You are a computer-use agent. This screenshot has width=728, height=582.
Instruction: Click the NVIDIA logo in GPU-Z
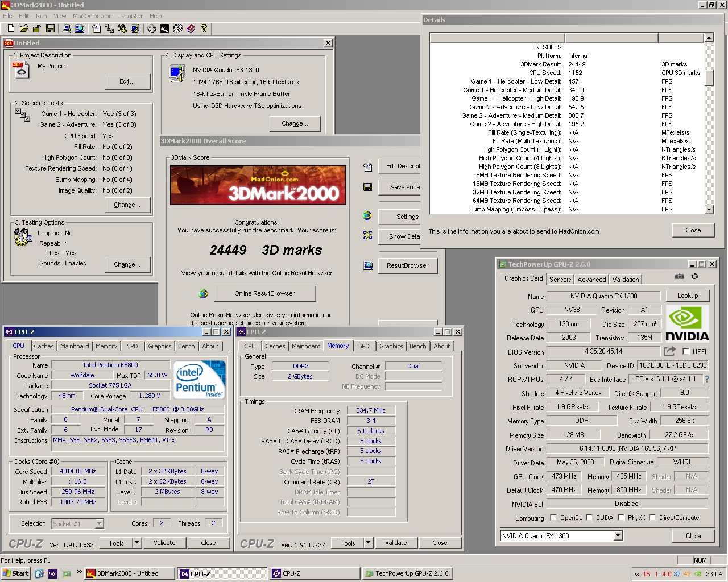[x=687, y=323]
